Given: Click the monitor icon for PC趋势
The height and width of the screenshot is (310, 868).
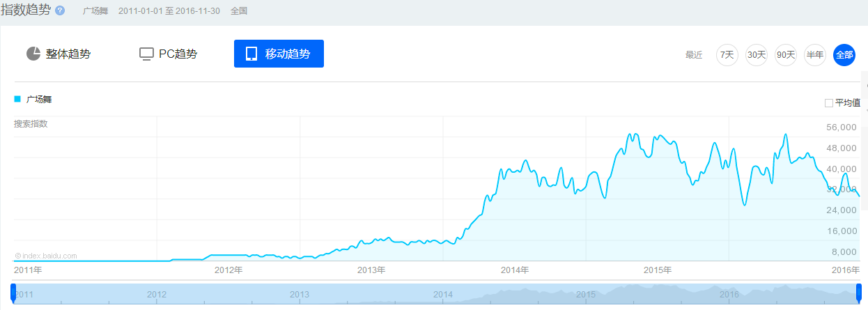Looking at the screenshot, I should [x=146, y=54].
